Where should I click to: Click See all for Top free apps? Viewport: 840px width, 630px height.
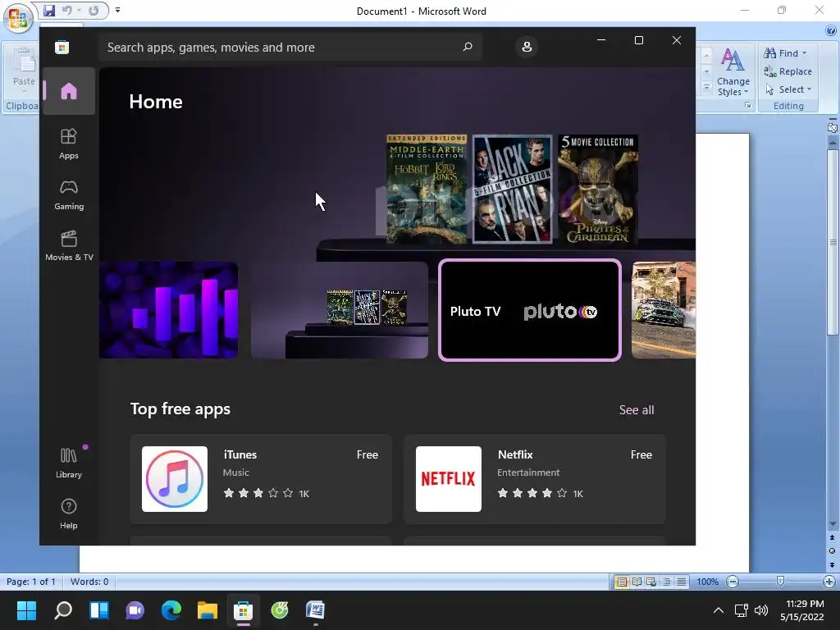[637, 410]
